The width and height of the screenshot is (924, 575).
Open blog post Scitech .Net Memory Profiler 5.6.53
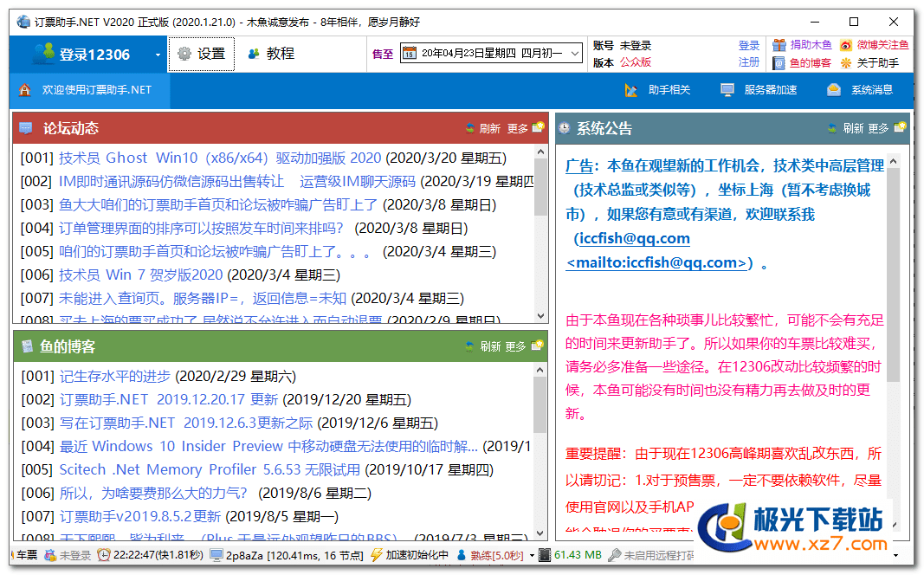pos(210,469)
